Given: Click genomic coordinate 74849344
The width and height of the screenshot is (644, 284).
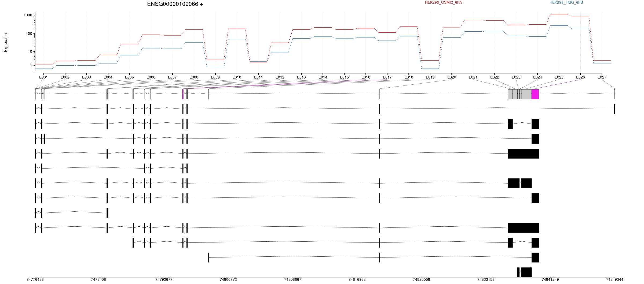Looking at the screenshot, I should [x=615, y=279].
